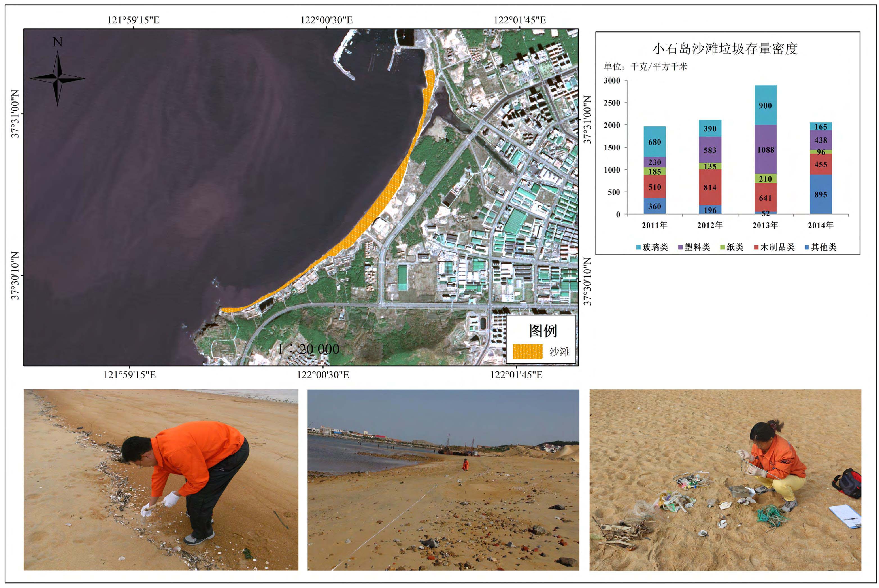
Task: Click the 玻璃类 legend text
Action: point(655,247)
